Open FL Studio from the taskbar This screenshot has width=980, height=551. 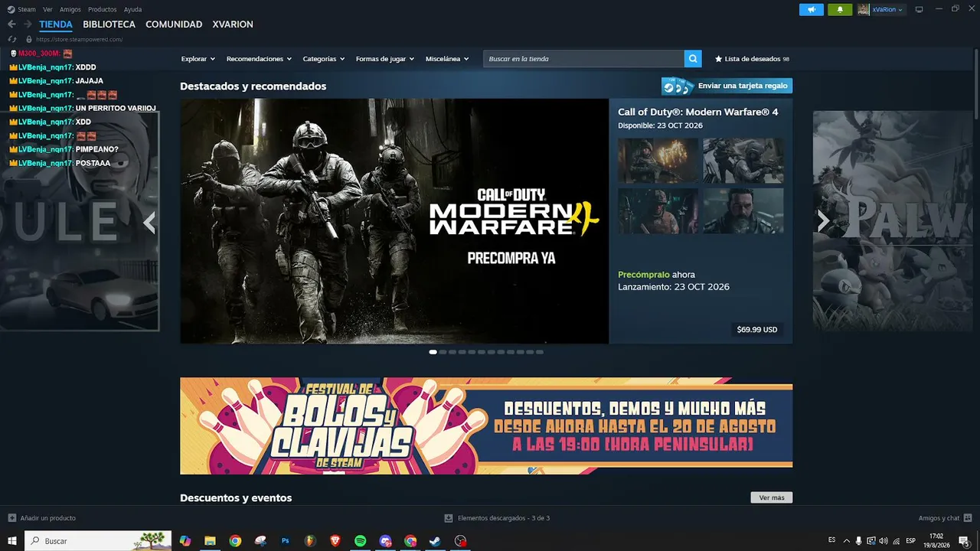point(310,541)
